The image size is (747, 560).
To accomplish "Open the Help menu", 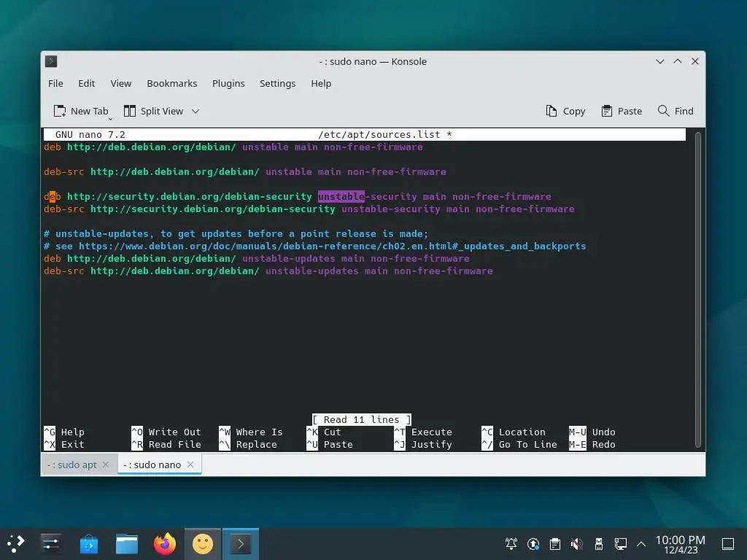I will pyautogui.click(x=321, y=83).
